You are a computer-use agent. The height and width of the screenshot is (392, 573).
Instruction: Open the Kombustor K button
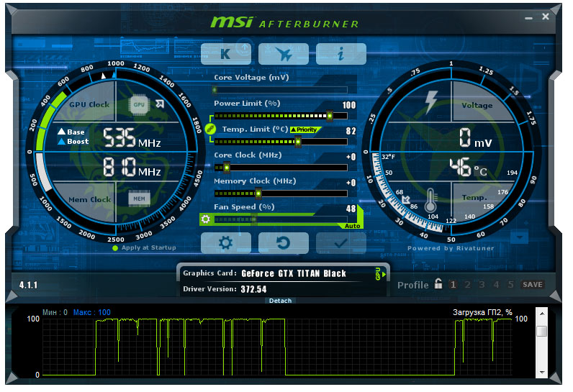225,54
